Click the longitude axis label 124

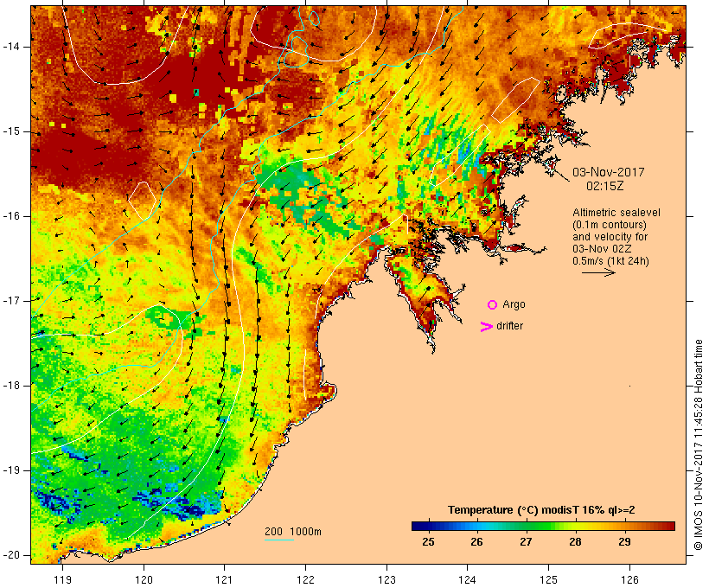click(x=468, y=579)
